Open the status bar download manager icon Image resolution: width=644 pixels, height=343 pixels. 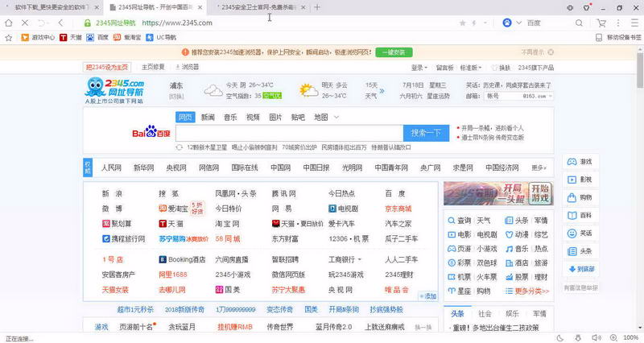578,338
